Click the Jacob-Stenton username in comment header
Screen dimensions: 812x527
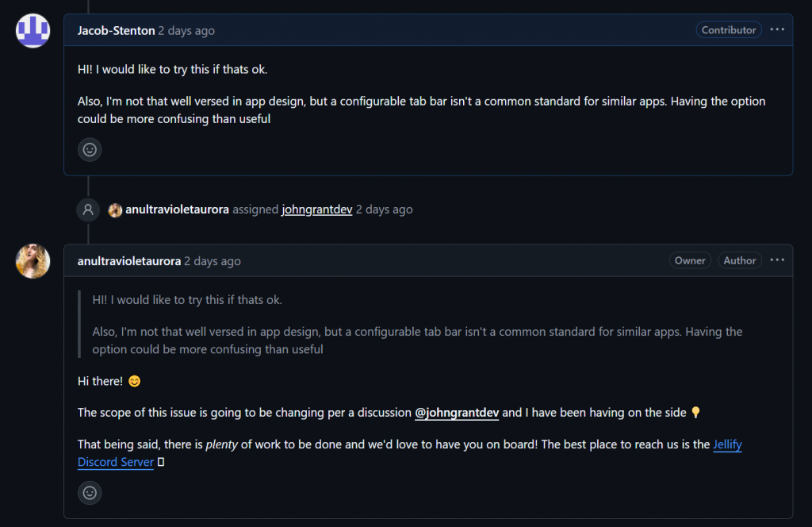pyautogui.click(x=116, y=31)
